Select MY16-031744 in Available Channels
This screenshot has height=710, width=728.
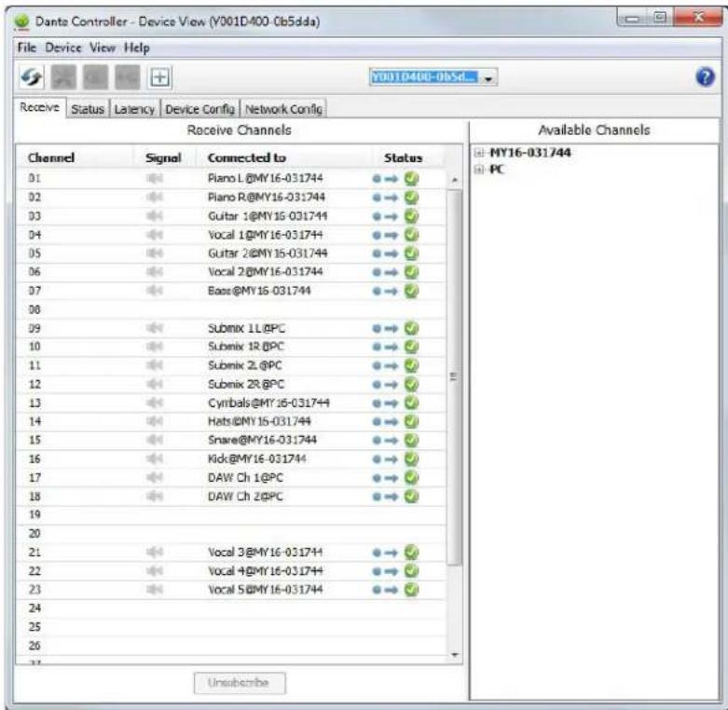tap(530, 153)
